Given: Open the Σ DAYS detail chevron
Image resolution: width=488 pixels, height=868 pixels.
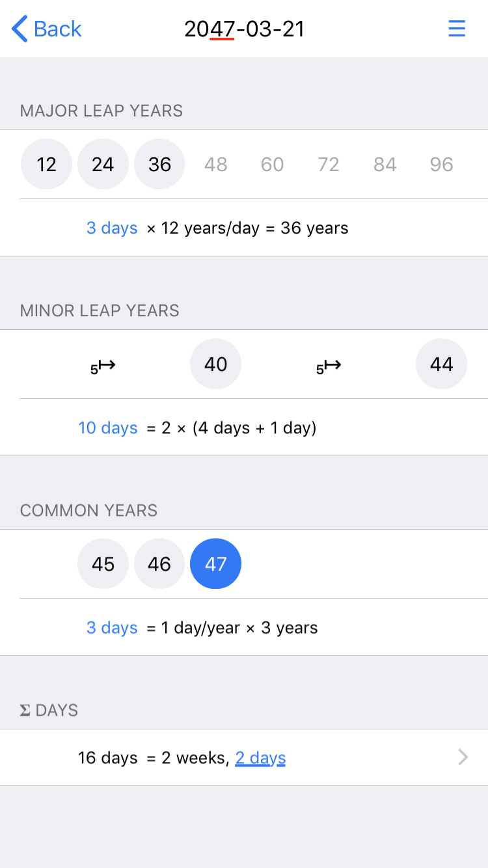Looking at the screenshot, I should 463,757.
